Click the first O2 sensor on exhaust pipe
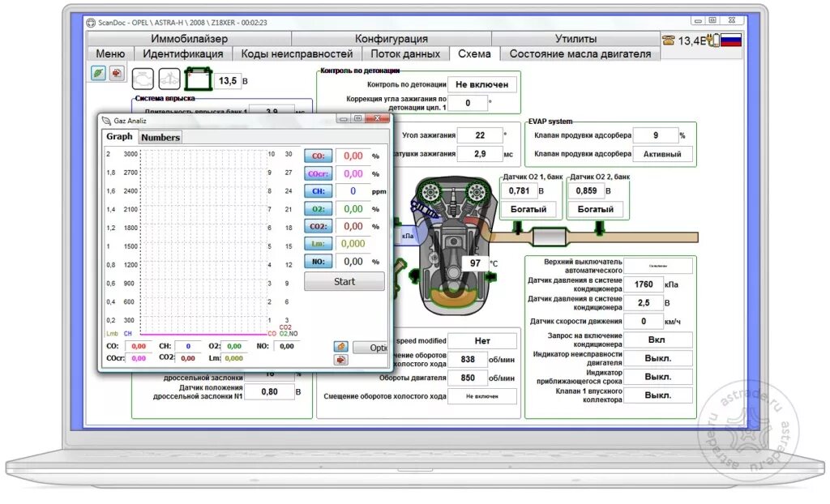The height and width of the screenshot is (504, 830). pyautogui.click(x=518, y=229)
